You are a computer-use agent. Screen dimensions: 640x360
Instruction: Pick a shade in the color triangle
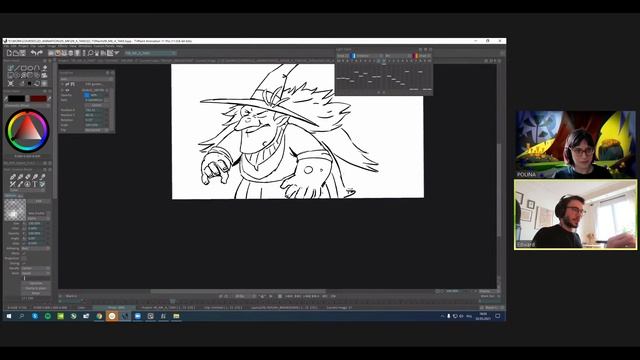pos(27,131)
